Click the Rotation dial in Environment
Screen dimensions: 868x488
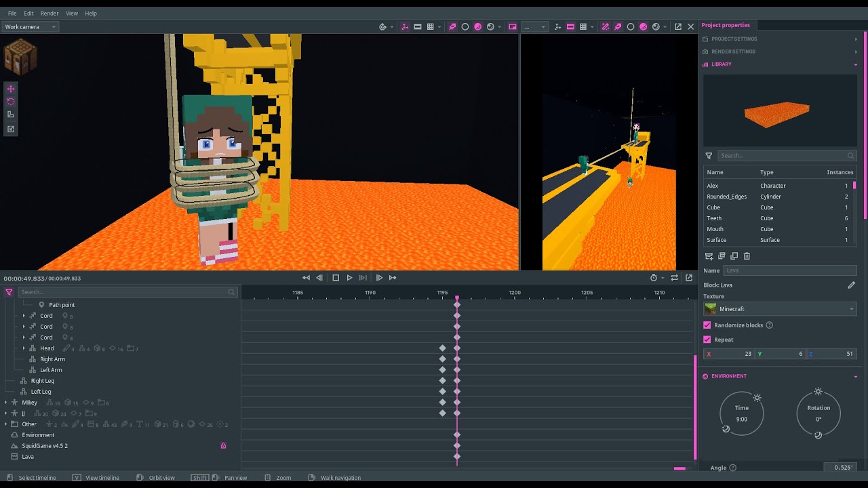[x=818, y=413]
